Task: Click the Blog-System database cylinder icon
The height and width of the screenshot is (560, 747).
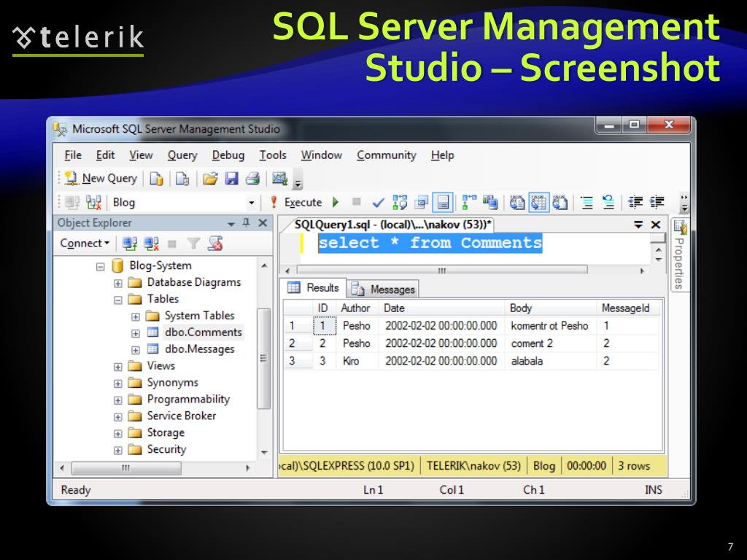Action: [x=117, y=265]
